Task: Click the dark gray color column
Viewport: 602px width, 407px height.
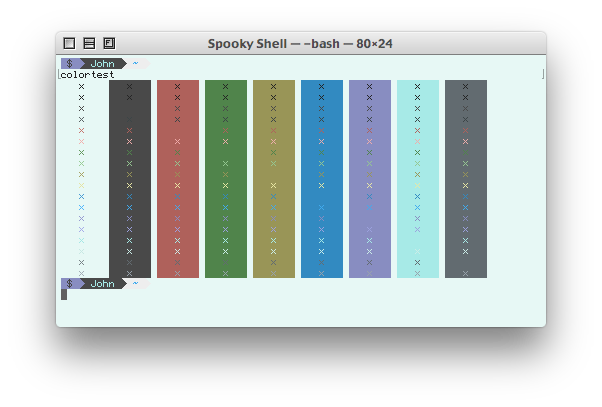Action: [x=130, y=179]
